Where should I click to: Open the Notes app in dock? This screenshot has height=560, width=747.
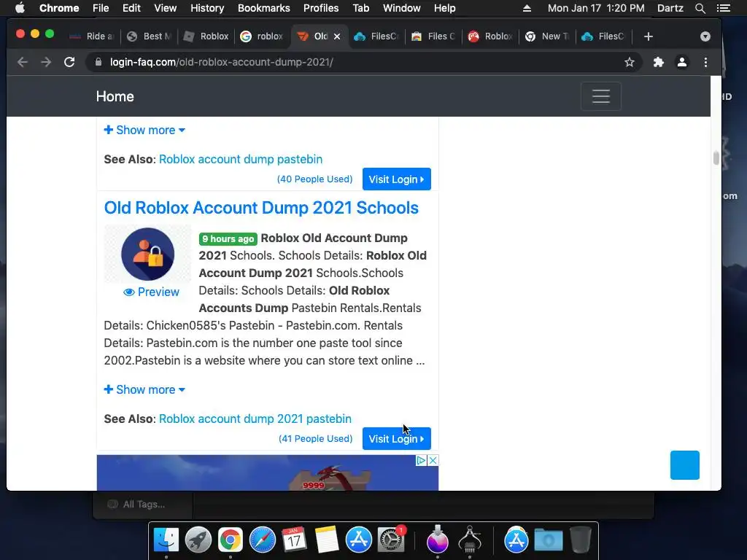coord(326,540)
